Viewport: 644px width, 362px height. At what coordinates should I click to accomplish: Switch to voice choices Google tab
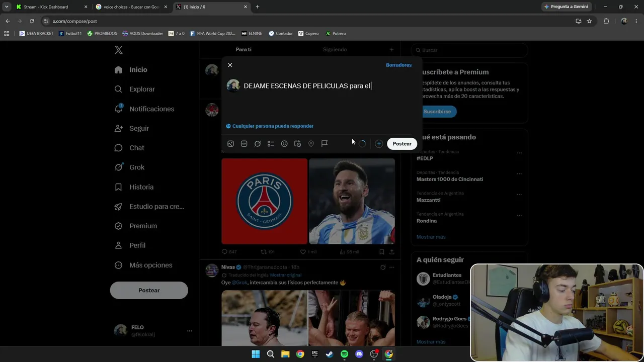tap(131, 7)
